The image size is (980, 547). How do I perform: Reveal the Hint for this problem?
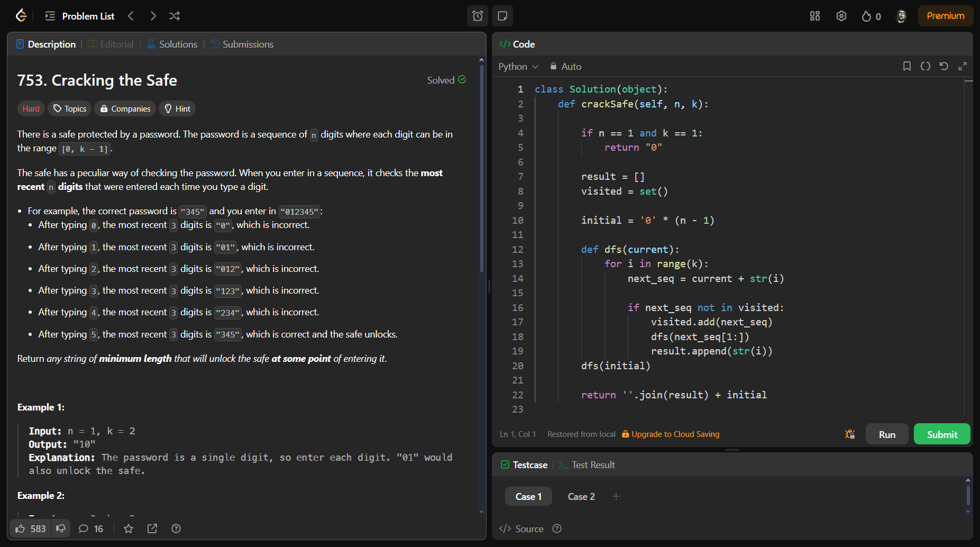[x=177, y=108]
